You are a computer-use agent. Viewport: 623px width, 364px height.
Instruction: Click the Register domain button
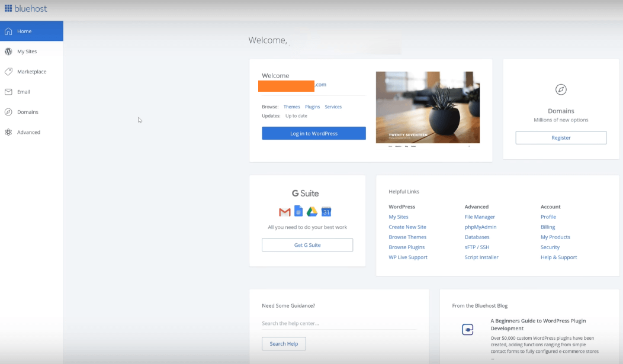(x=561, y=138)
